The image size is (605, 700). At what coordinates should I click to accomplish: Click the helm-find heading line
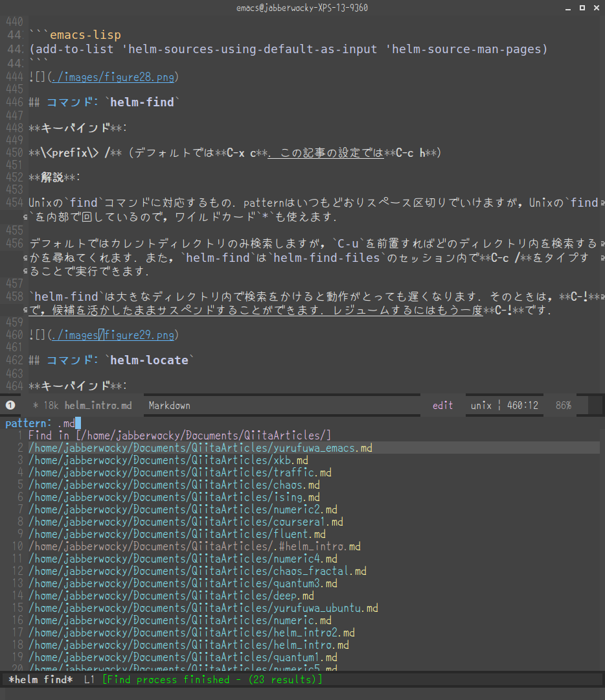tap(104, 102)
